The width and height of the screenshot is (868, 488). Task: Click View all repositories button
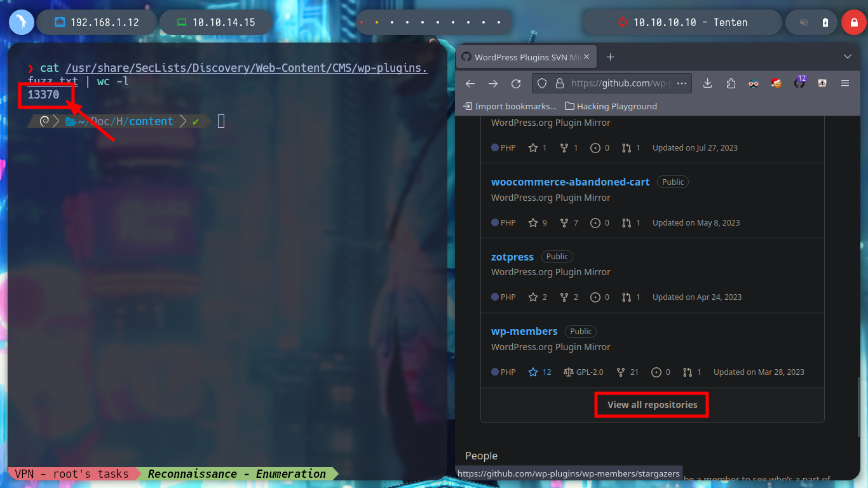[x=652, y=405]
